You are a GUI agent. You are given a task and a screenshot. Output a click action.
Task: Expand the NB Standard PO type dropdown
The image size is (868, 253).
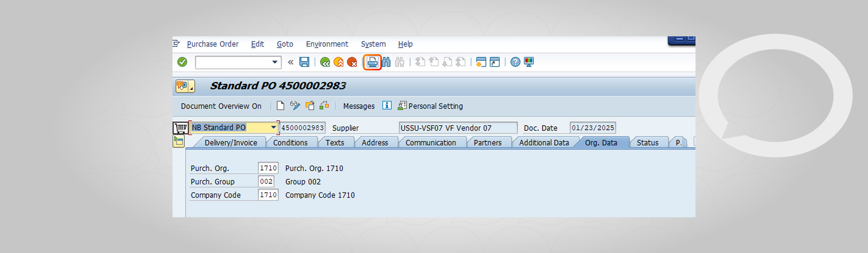[x=273, y=127]
